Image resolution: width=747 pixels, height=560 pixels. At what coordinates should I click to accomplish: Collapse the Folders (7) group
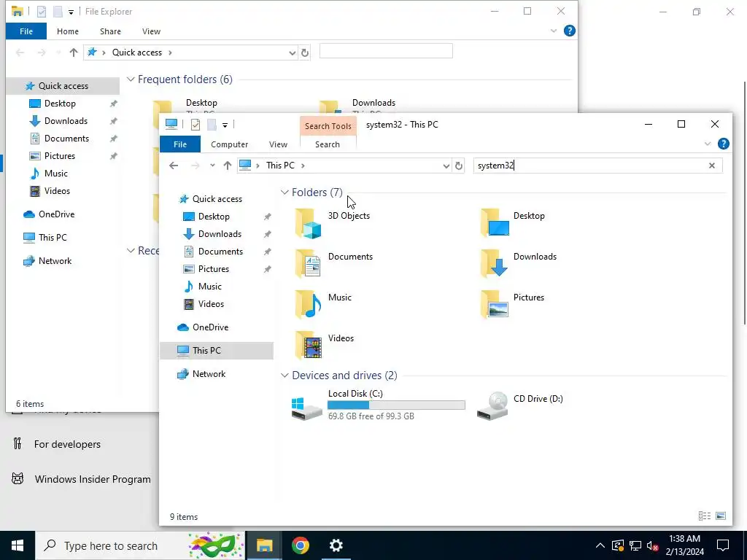(x=285, y=192)
